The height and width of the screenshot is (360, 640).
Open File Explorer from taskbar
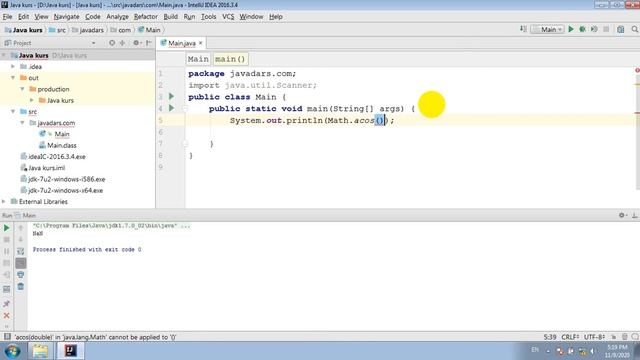pyautogui.click(x=40, y=351)
